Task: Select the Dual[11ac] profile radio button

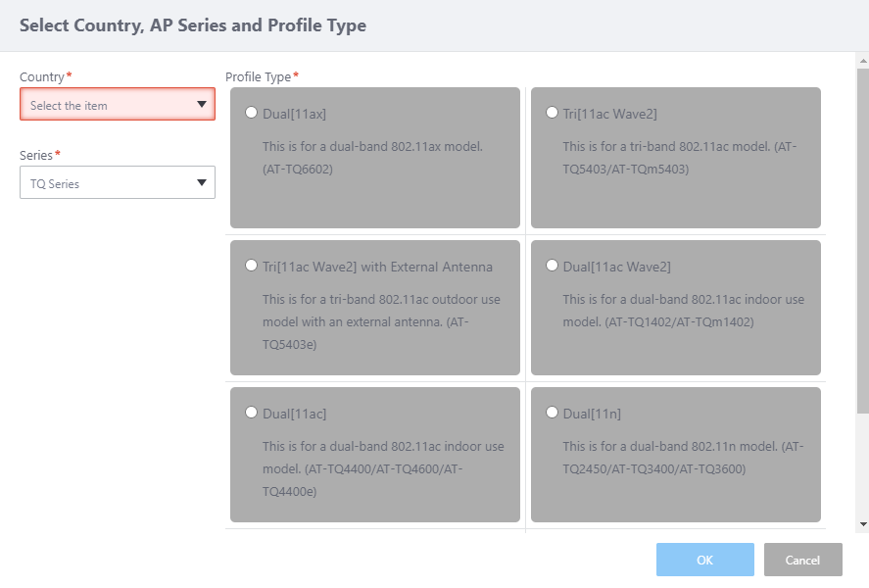Action: click(x=252, y=413)
